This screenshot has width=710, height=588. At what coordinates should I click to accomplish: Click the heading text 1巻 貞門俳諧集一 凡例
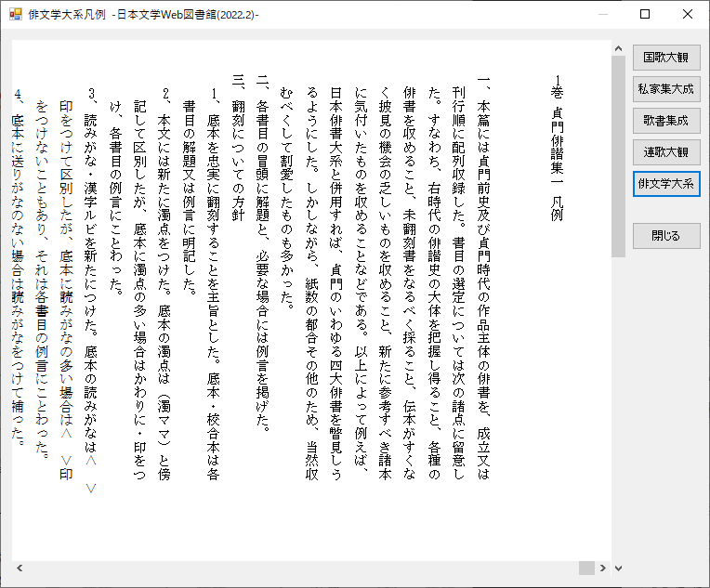(x=557, y=148)
